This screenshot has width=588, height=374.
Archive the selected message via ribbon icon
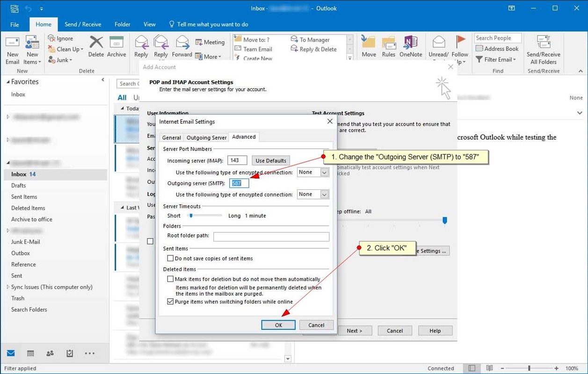coord(116,47)
